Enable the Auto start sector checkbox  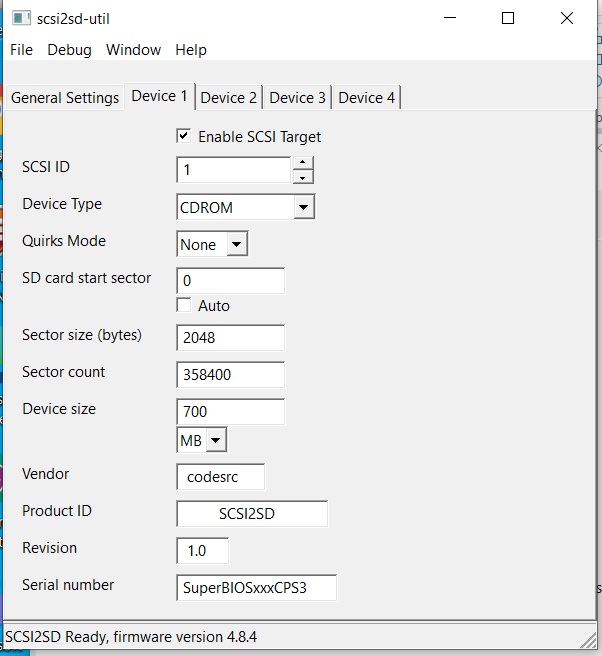coord(184,305)
